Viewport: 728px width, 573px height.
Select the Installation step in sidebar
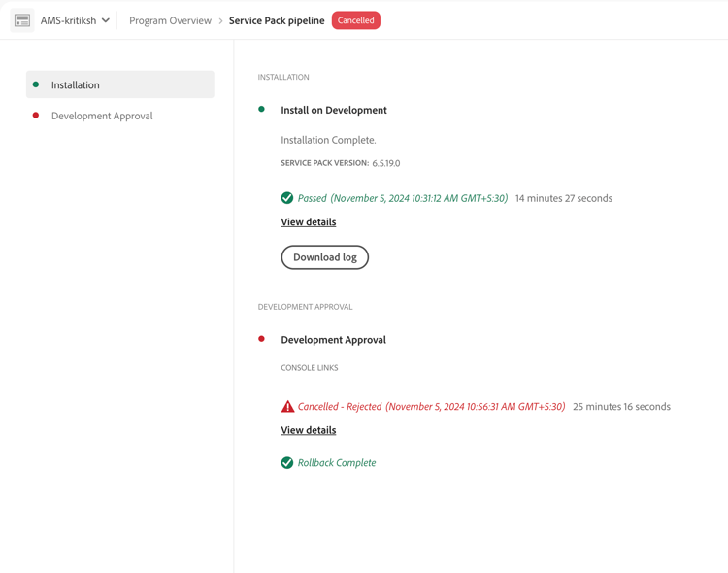(119, 84)
